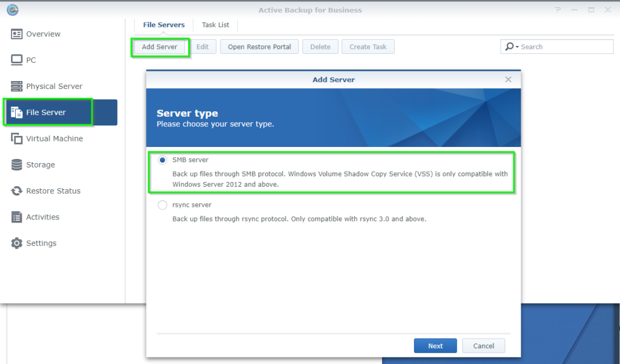The width and height of the screenshot is (620, 364).
Task: Click the Restore Status circular arrows icon
Action: pos(16,191)
